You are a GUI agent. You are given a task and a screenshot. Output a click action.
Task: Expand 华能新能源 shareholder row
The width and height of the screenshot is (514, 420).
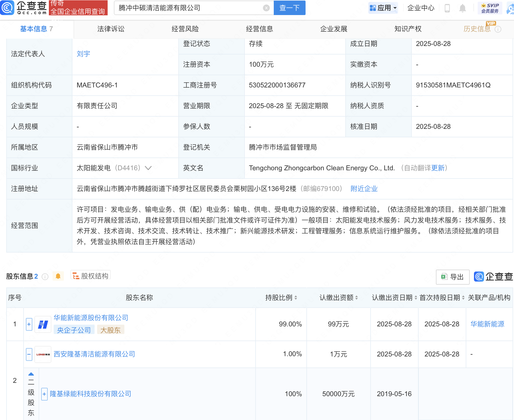[29, 324]
